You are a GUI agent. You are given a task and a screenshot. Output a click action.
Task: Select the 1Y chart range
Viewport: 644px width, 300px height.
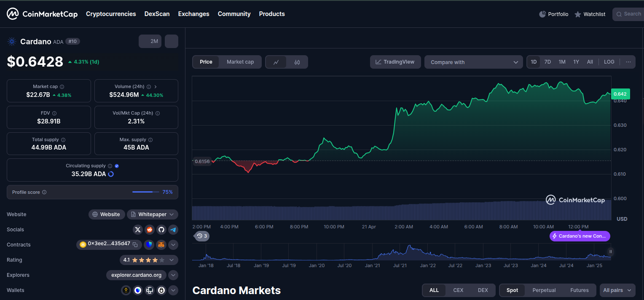coord(576,62)
